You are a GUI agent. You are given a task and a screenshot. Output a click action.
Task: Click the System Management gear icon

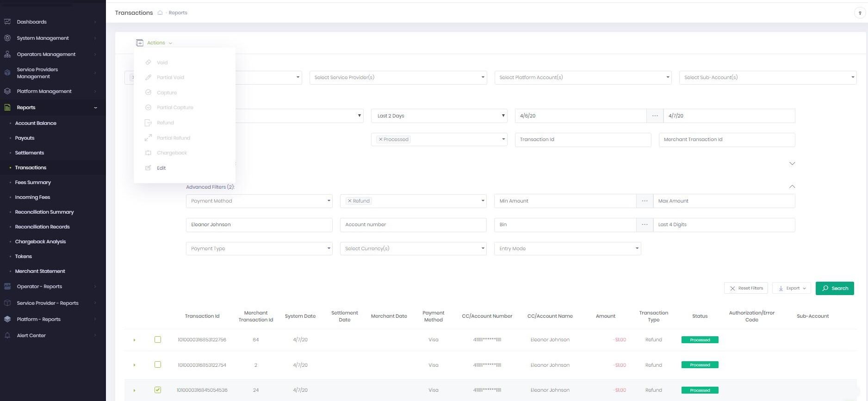(7, 38)
